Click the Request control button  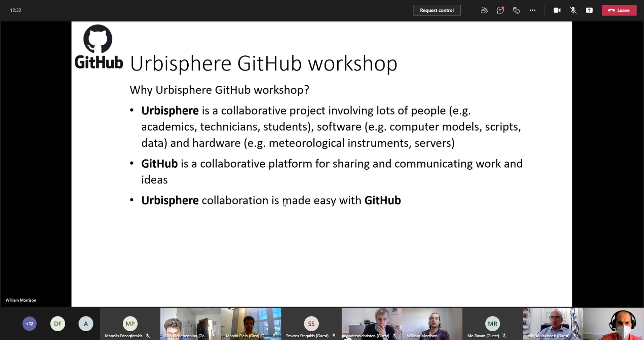point(437,10)
